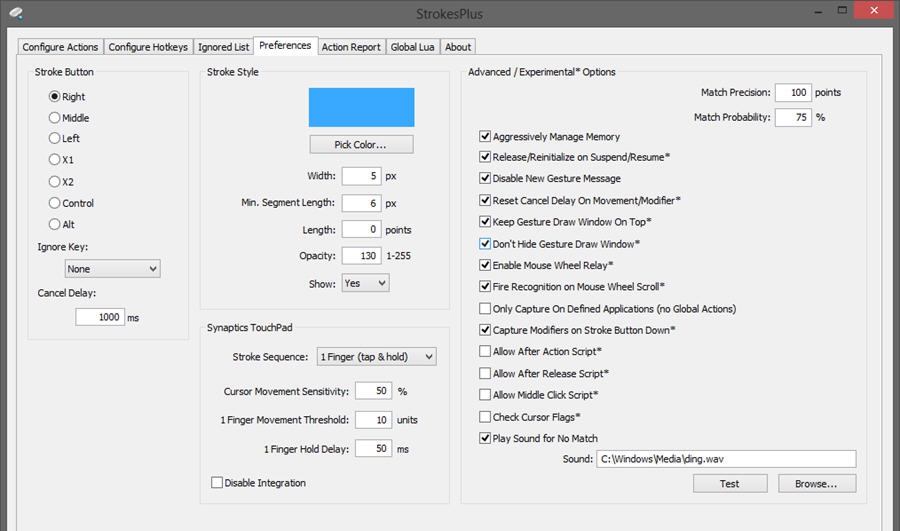This screenshot has width=900, height=531.
Task: Disable Play Sound for No Match
Action: click(486, 438)
